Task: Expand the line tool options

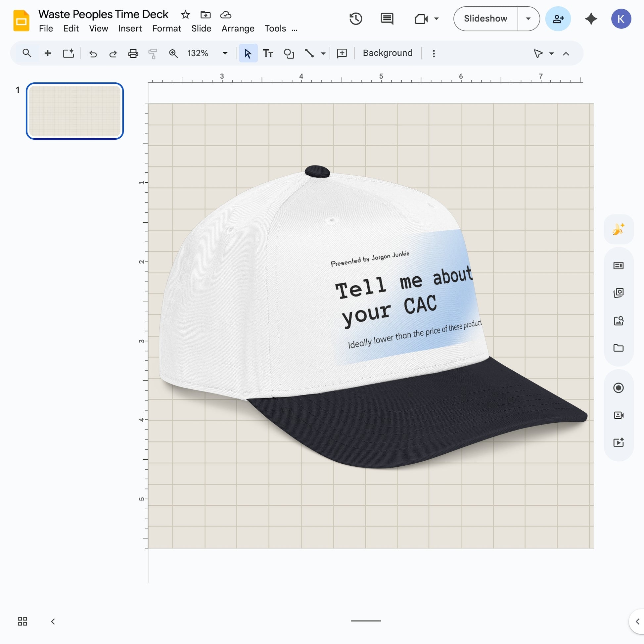Action: (x=322, y=53)
